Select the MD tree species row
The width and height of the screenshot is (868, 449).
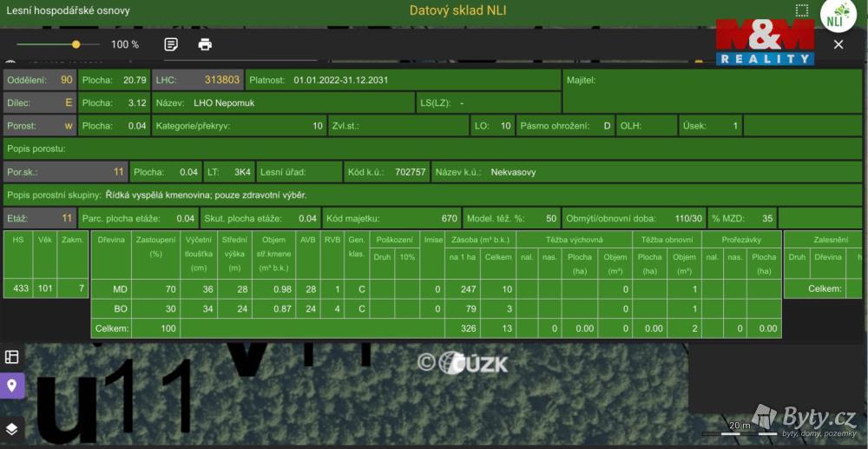(437, 289)
